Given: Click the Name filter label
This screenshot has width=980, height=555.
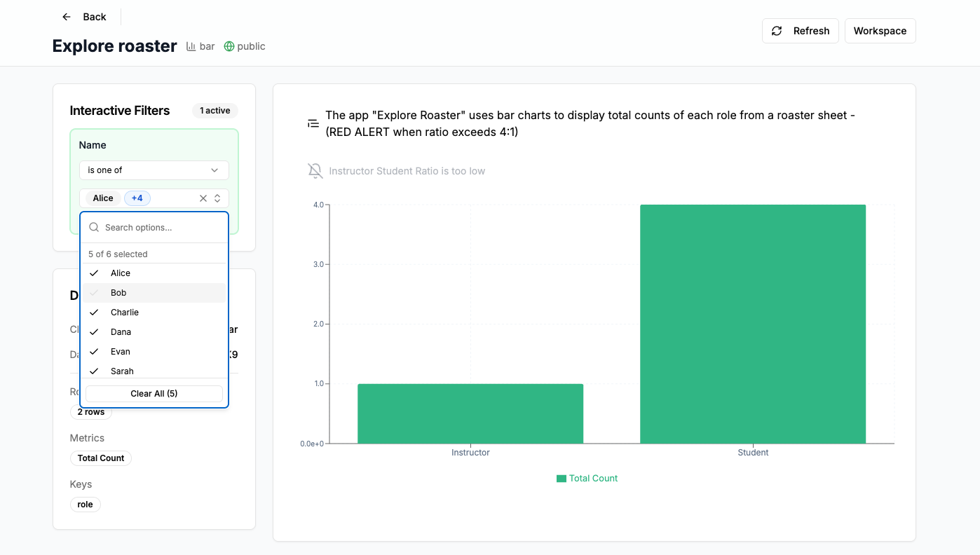Looking at the screenshot, I should coord(93,145).
